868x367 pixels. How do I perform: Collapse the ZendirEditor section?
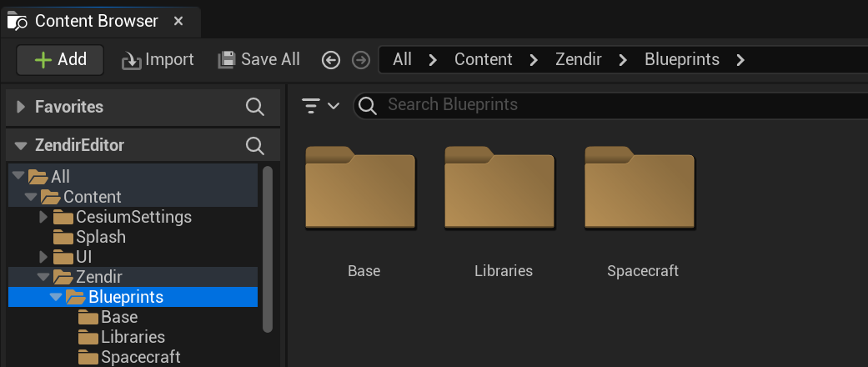tap(21, 145)
